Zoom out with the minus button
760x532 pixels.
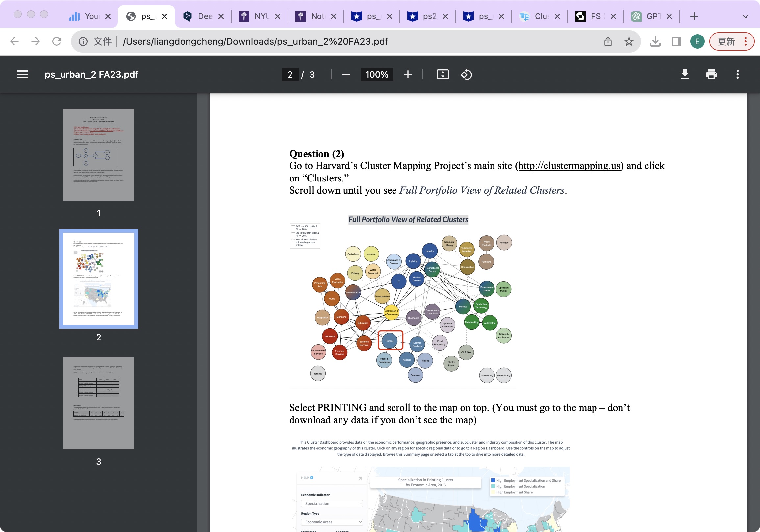point(346,74)
